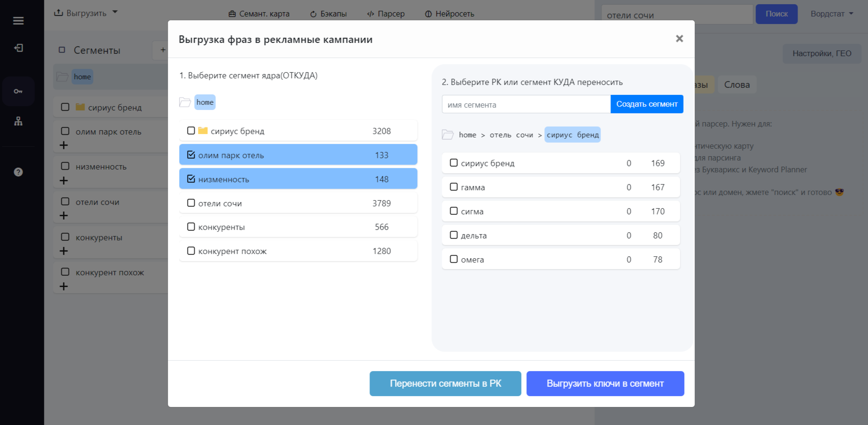Click the Поиск search button

click(x=777, y=14)
